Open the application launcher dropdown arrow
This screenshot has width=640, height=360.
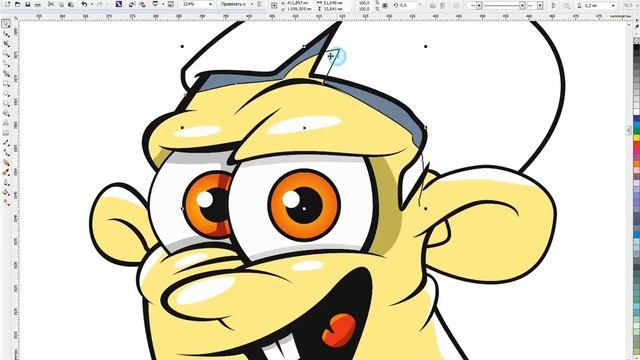(163, 4)
